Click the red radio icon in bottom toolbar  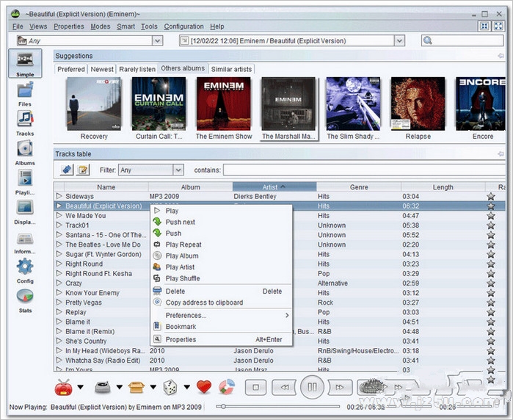[63, 387]
